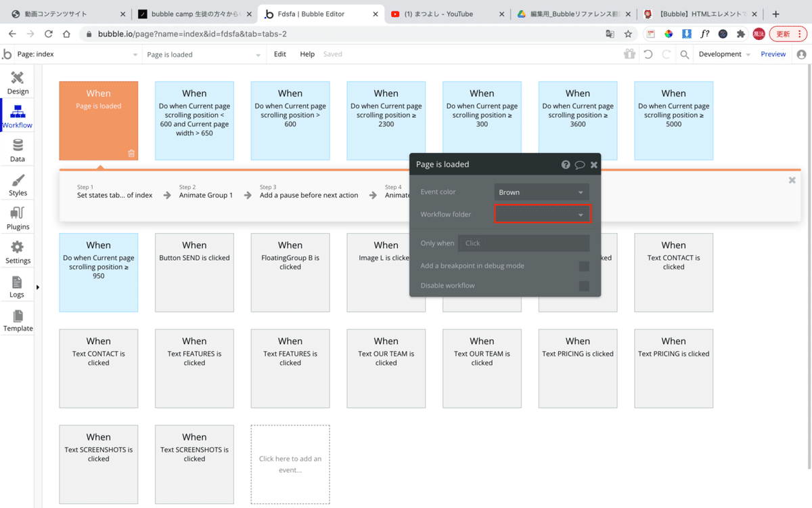Open the Settings tab in sidebar
The width and height of the screenshot is (812, 508).
coord(18,252)
